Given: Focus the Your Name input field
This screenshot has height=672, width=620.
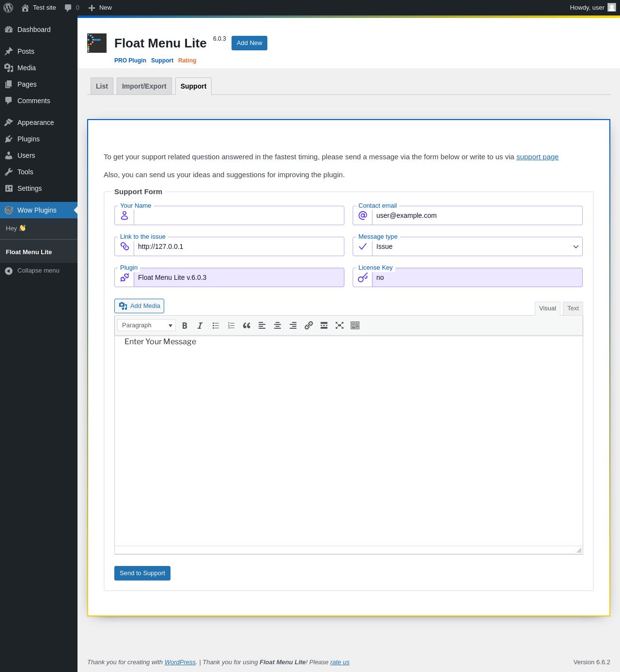Looking at the screenshot, I should point(239,215).
